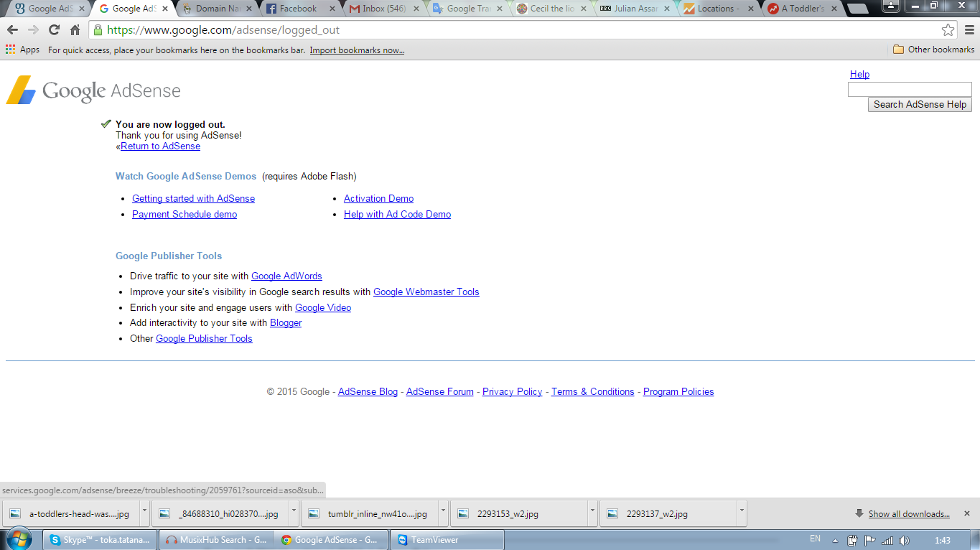980x550 pixels.
Task: Open the AdSense Forum footer link
Action: point(440,391)
